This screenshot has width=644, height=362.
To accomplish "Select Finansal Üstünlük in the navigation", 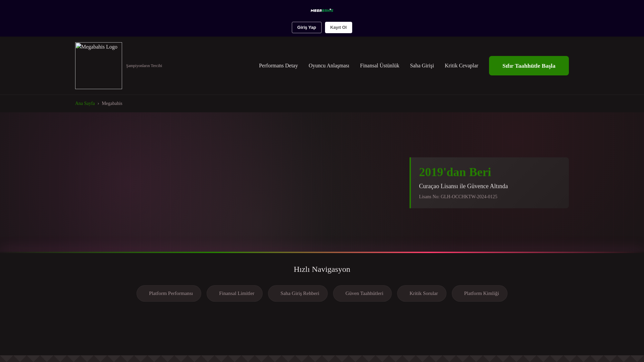I will [x=380, y=66].
